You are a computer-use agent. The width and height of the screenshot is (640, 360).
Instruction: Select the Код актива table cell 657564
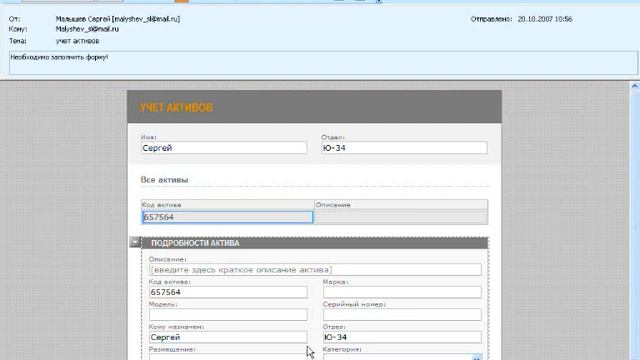227,217
